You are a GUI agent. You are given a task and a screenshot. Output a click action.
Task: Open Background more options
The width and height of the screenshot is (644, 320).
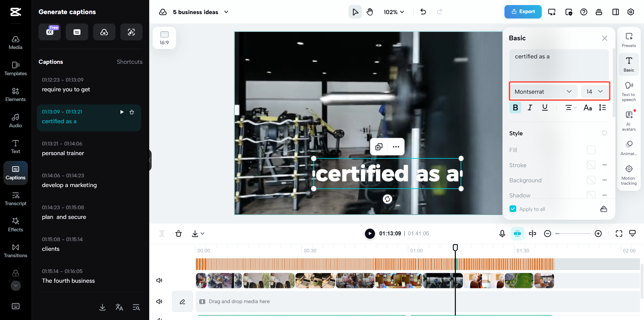point(604,180)
